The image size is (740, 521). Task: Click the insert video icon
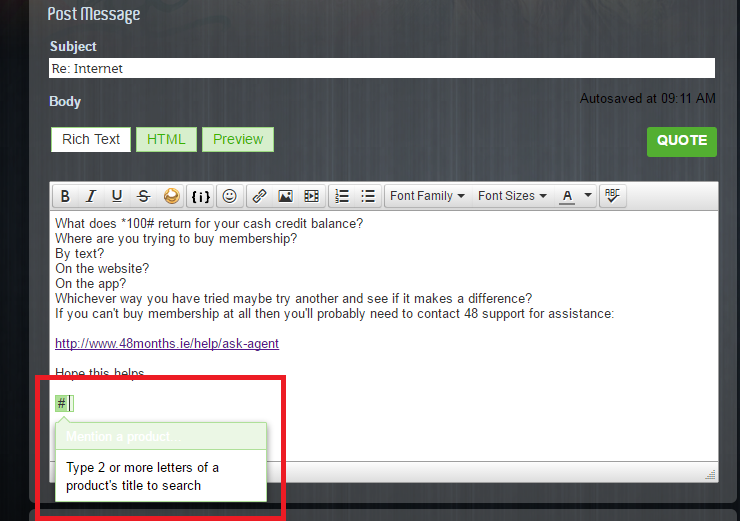[311, 196]
